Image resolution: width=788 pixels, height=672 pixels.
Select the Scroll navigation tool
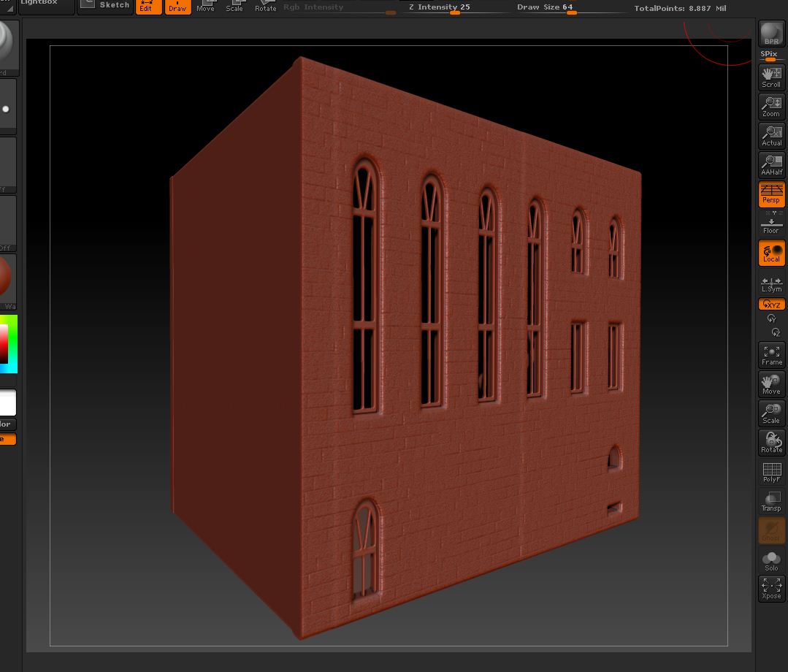pos(771,77)
